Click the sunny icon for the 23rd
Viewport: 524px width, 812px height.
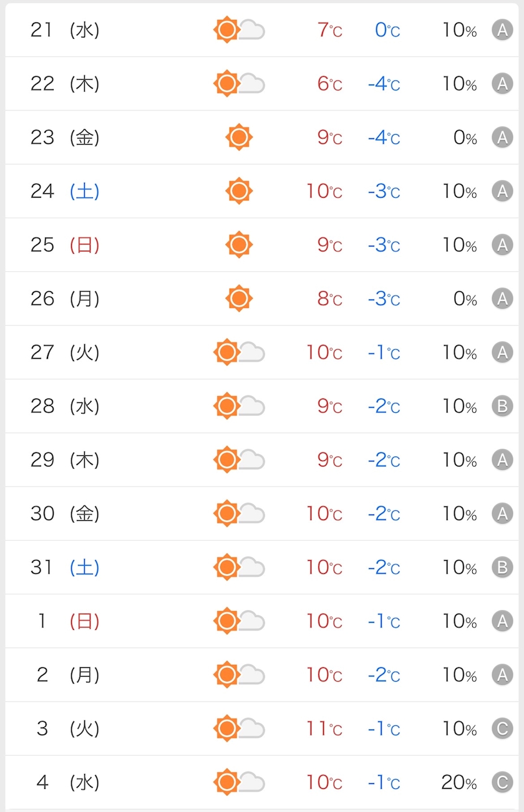coord(239,137)
